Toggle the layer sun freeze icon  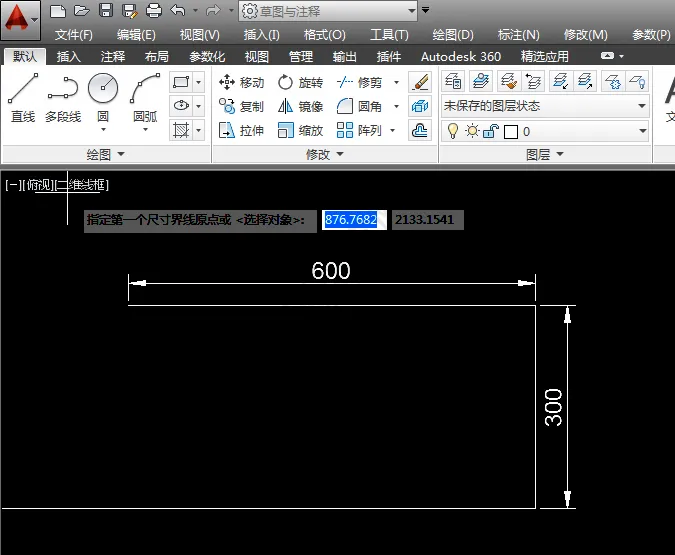pyautogui.click(x=472, y=130)
